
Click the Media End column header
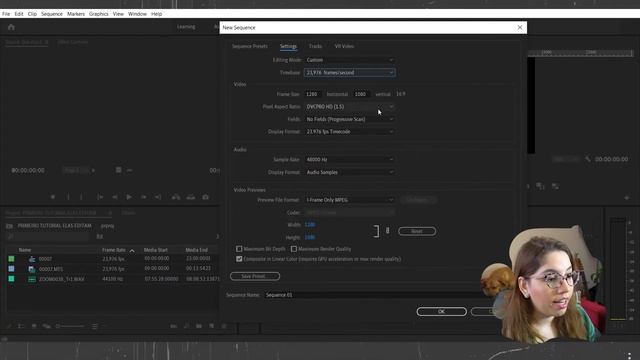(x=197, y=250)
